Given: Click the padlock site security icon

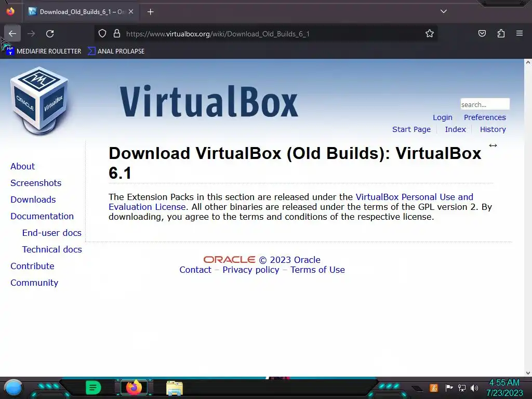Looking at the screenshot, I should [117, 34].
